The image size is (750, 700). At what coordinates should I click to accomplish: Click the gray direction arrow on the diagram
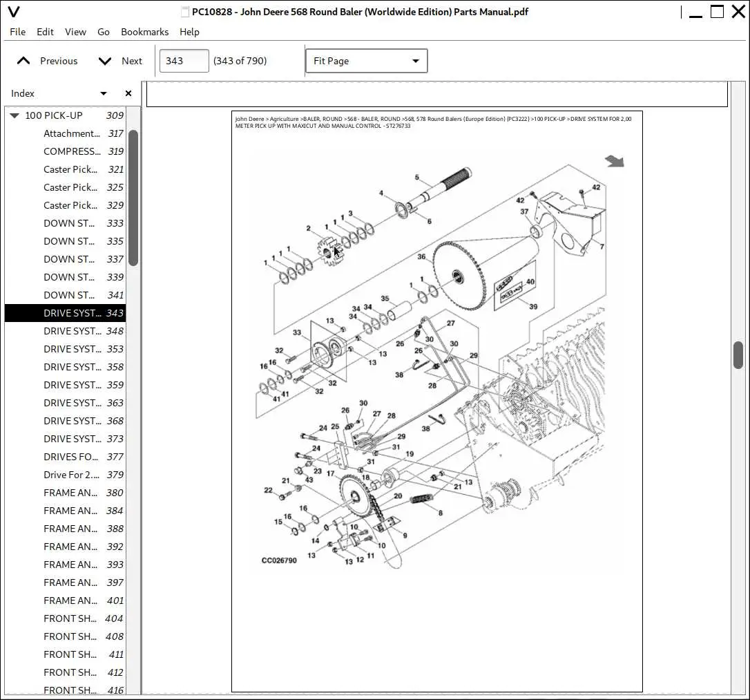click(x=615, y=161)
